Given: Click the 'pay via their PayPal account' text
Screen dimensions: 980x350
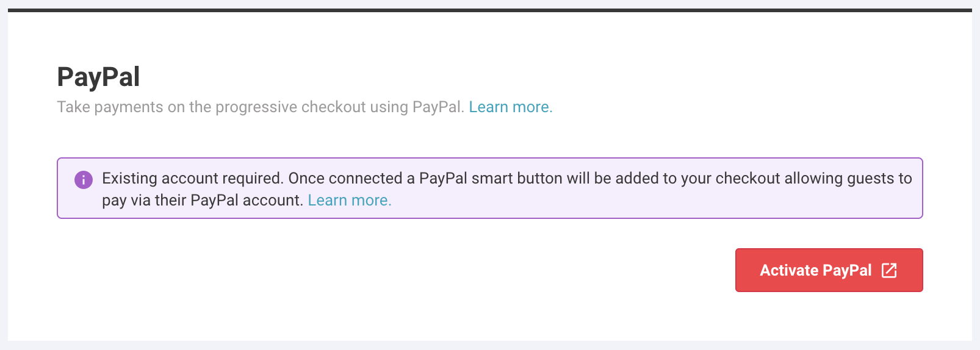Looking at the screenshot, I should [202, 200].
